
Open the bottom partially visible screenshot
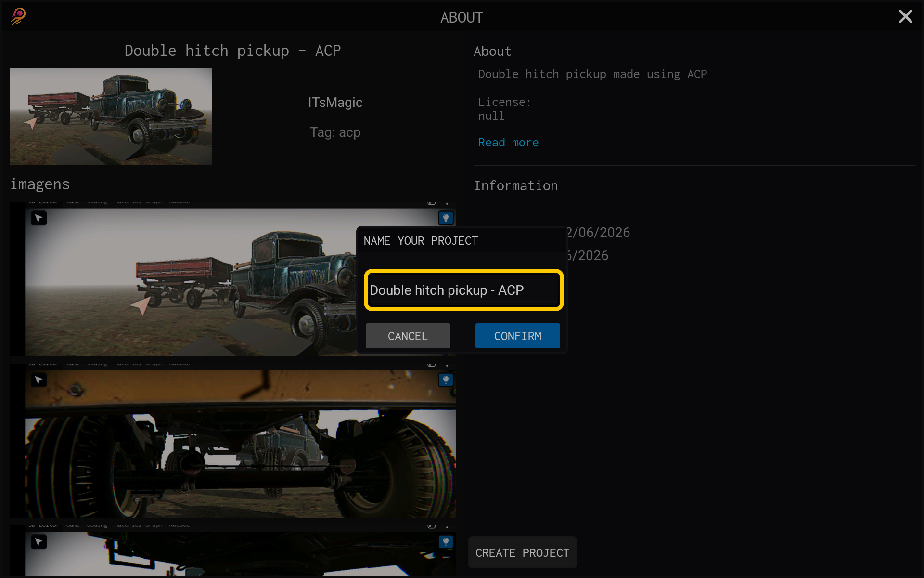tap(233, 551)
